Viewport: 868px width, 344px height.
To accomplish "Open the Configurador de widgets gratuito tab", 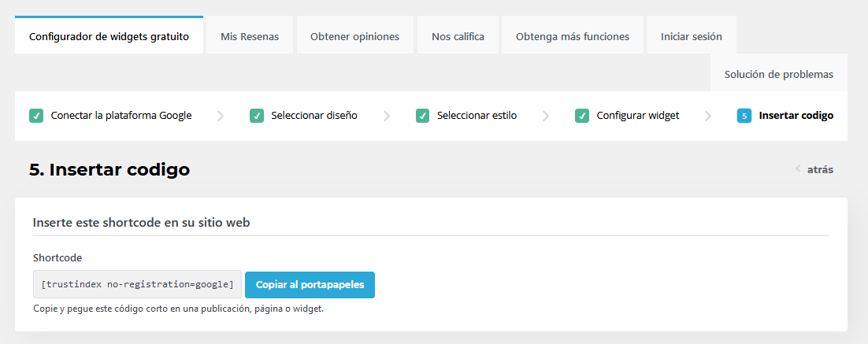I will (x=109, y=36).
